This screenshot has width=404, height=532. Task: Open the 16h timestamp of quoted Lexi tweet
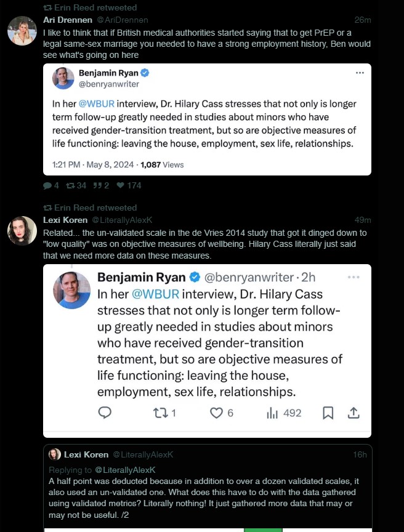[x=360, y=454]
